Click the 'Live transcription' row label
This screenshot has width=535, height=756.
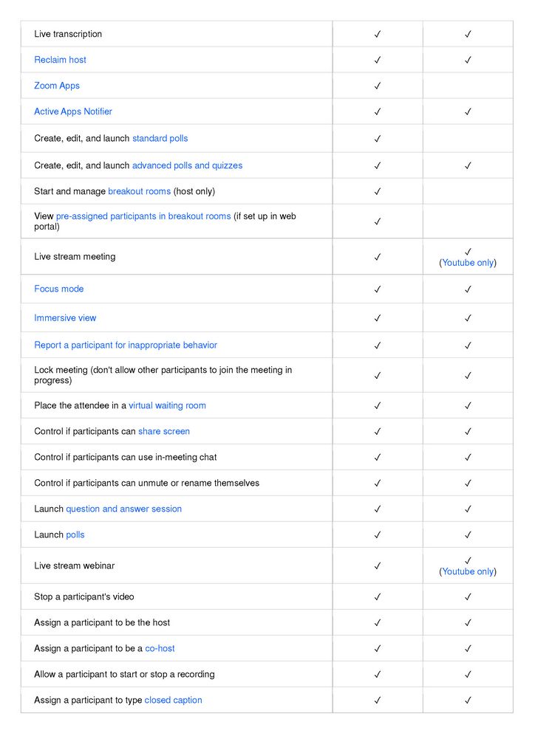68,34
